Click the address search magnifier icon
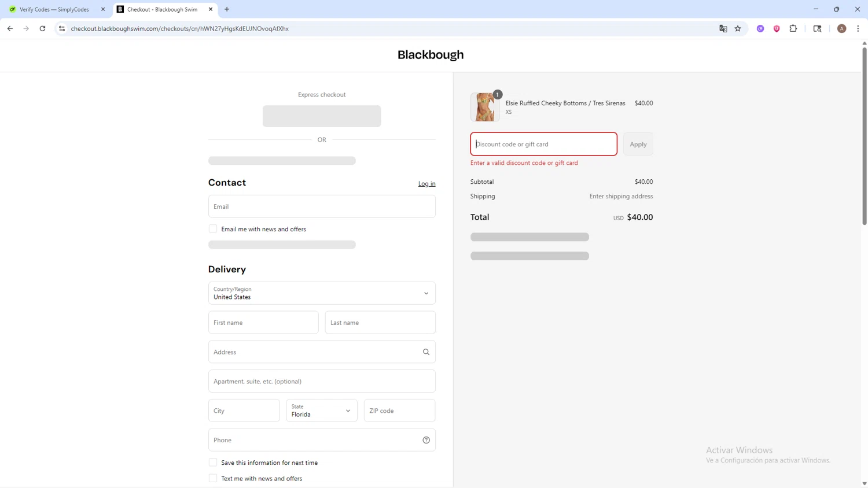Image resolution: width=868 pixels, height=488 pixels. click(426, 352)
